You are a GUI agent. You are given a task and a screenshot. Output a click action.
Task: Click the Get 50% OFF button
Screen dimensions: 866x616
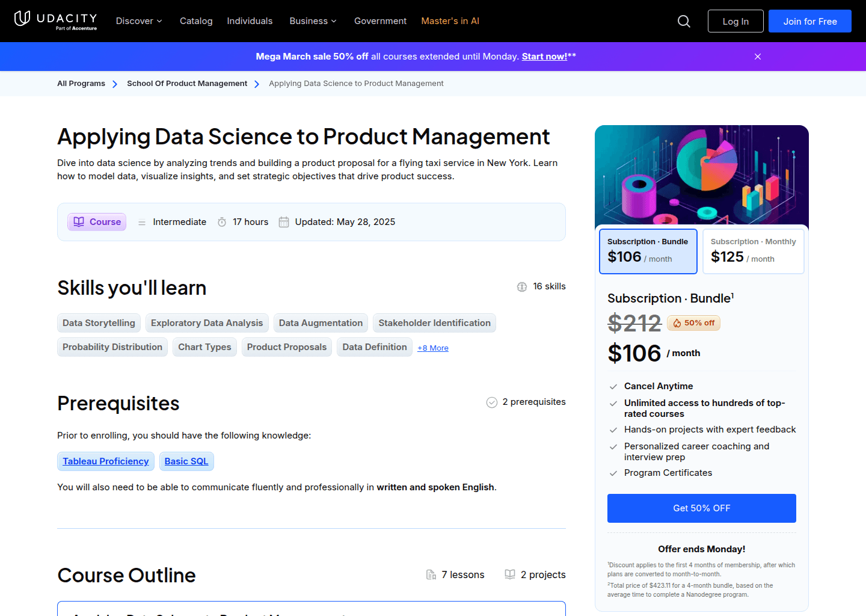pos(701,508)
